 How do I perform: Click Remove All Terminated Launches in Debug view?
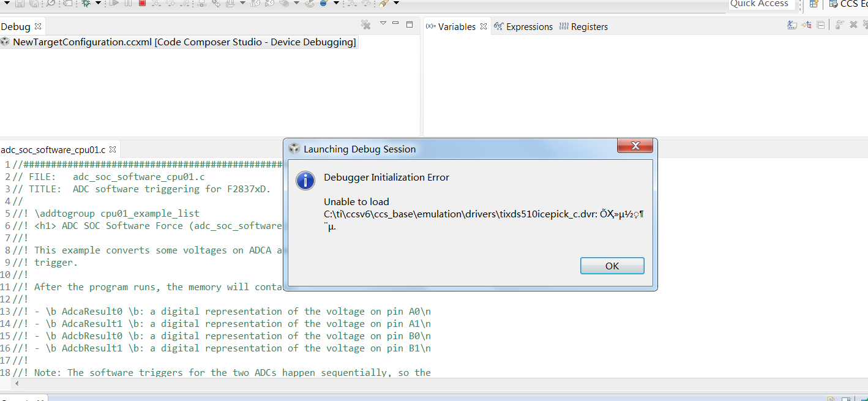point(365,24)
